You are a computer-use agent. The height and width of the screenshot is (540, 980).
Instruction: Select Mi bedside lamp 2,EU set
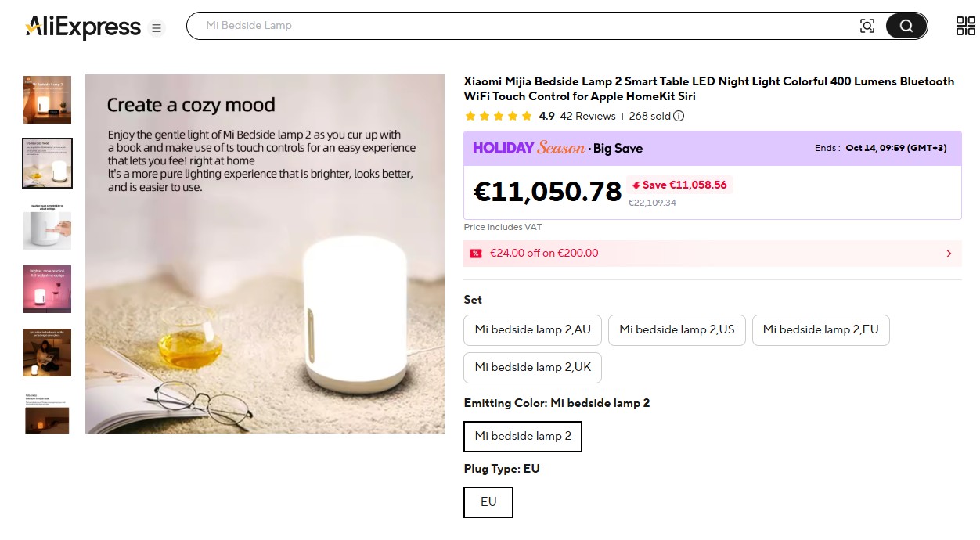coord(820,329)
